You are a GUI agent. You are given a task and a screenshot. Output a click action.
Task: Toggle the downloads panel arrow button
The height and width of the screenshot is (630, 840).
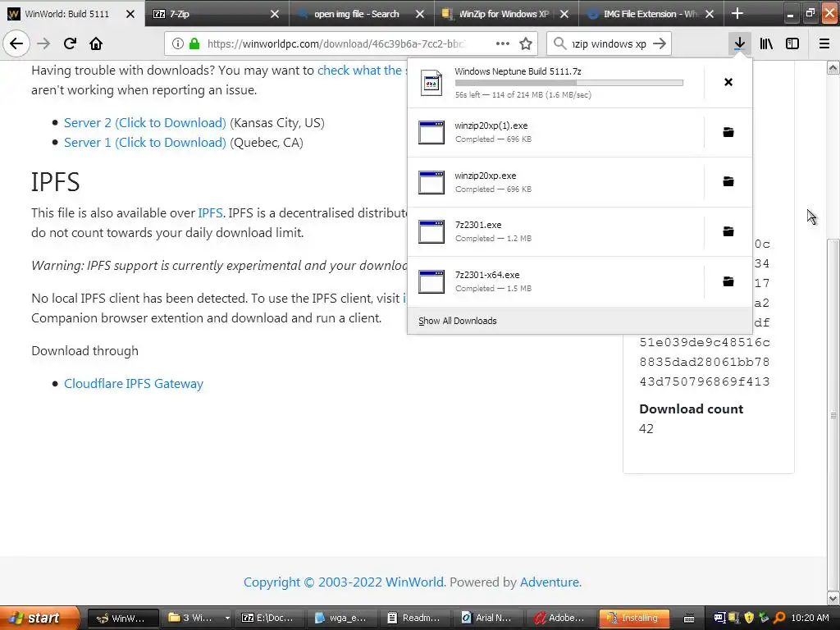coord(739,43)
